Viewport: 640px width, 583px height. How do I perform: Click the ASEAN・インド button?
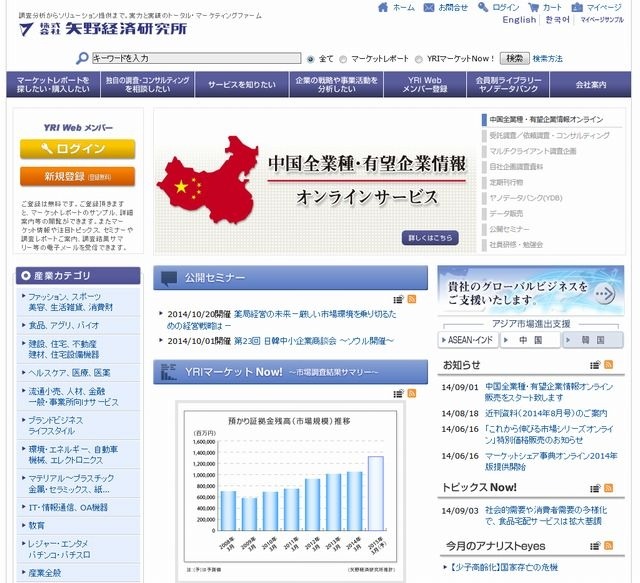pos(468,340)
